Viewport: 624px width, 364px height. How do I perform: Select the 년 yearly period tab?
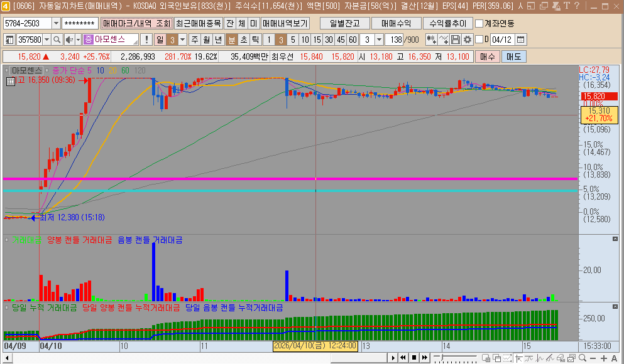(x=219, y=40)
